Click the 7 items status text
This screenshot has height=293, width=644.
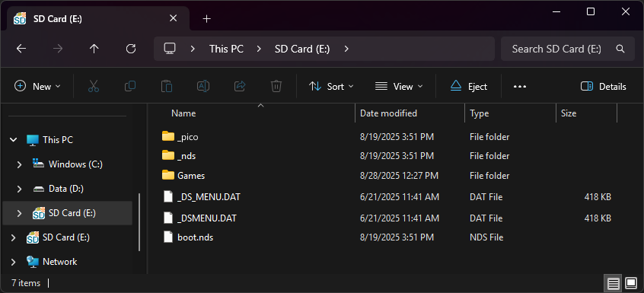pyautogui.click(x=26, y=283)
